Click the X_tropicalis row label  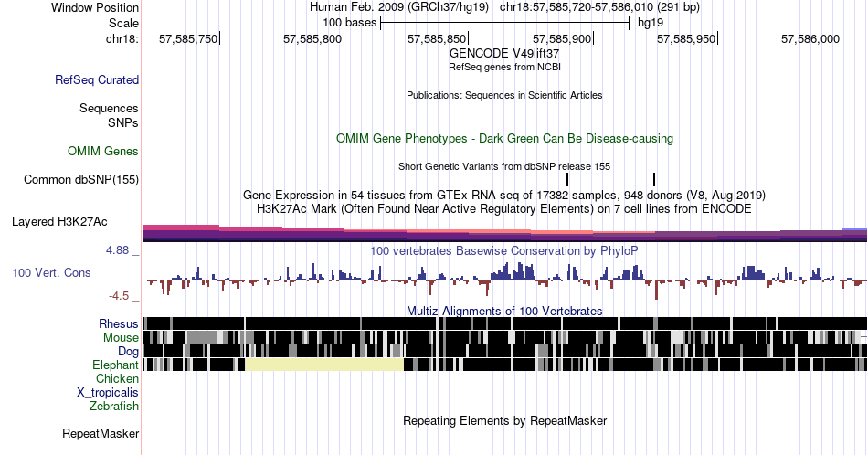click(108, 393)
